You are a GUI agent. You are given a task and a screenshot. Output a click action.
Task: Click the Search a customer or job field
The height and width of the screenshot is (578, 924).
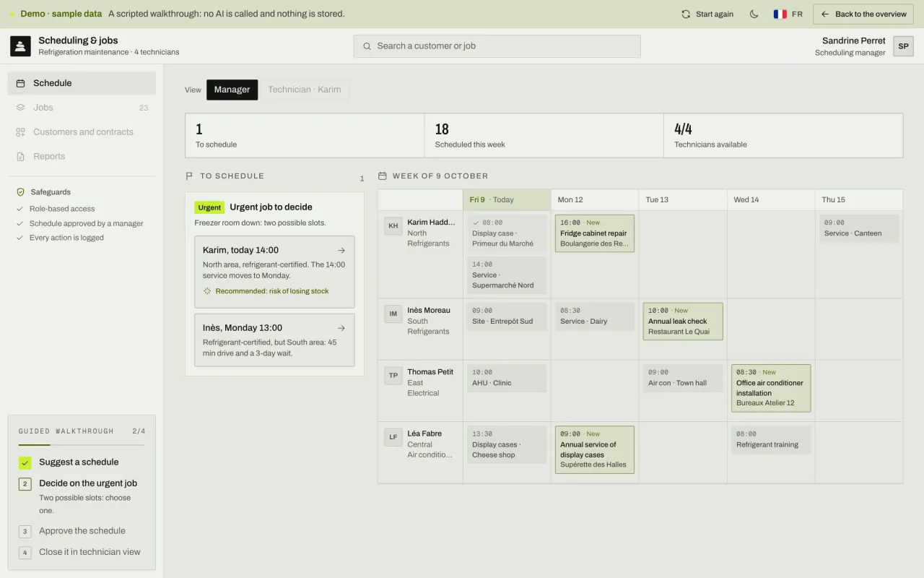[x=497, y=46]
